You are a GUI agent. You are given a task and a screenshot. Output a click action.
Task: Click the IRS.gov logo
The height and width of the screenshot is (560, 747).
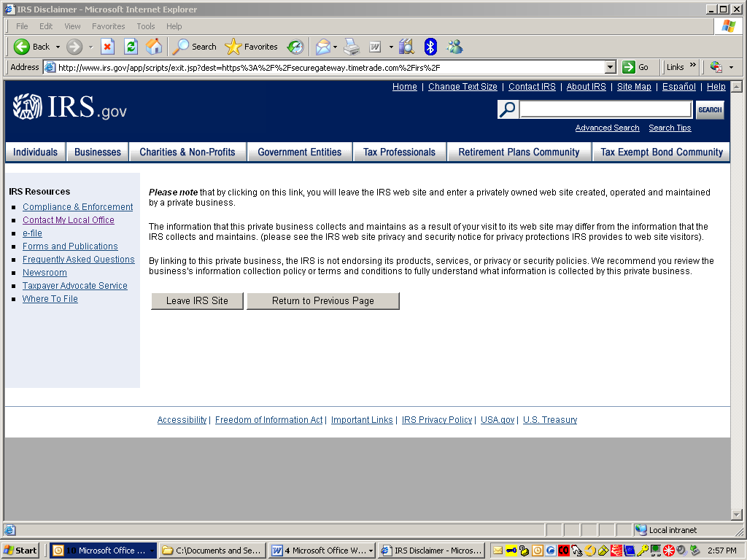pos(69,106)
